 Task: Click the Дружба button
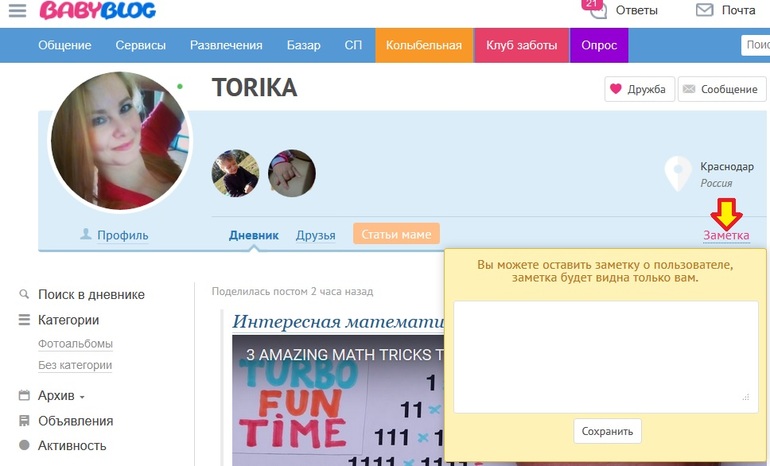639,89
